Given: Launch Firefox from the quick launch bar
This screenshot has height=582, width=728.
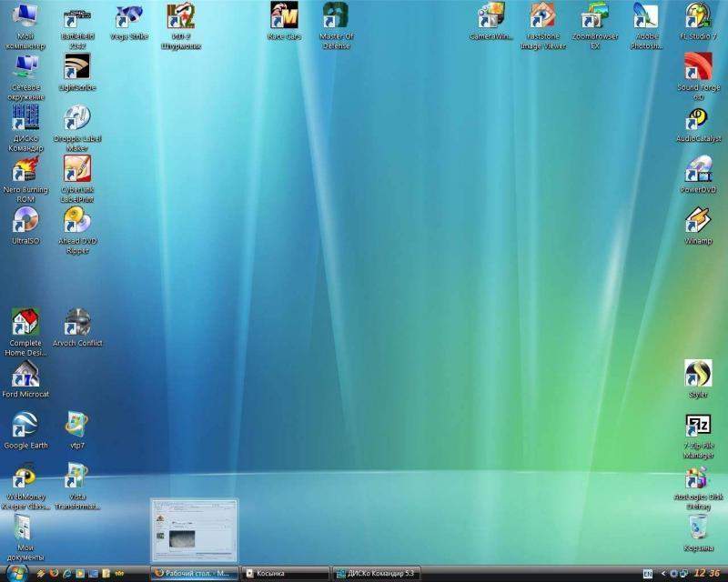Looking at the screenshot, I should [x=54, y=574].
